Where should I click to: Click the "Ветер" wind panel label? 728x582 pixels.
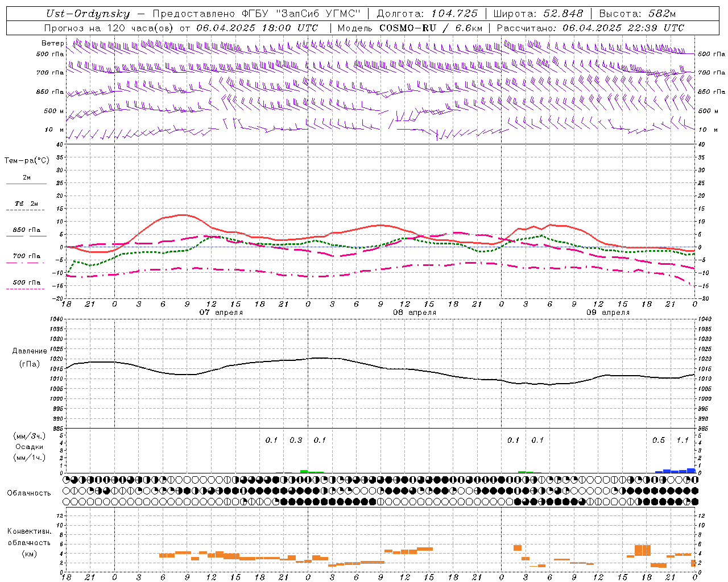click(x=52, y=43)
